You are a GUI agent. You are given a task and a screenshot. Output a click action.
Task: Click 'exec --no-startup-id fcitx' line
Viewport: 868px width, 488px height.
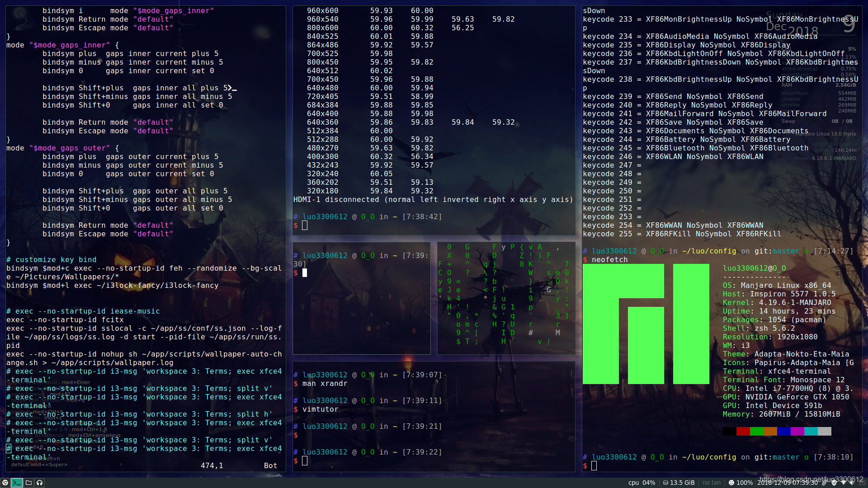tap(65, 320)
